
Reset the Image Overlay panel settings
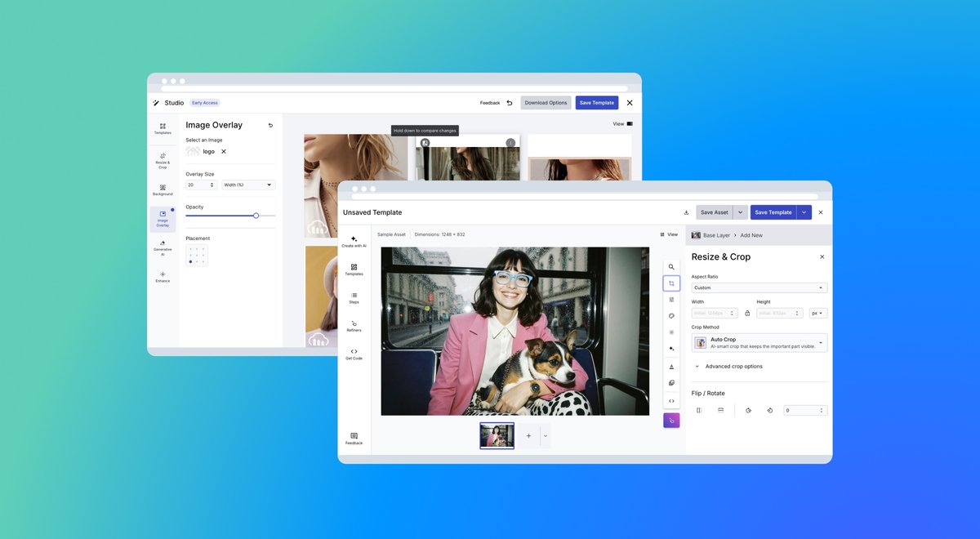[x=270, y=125]
